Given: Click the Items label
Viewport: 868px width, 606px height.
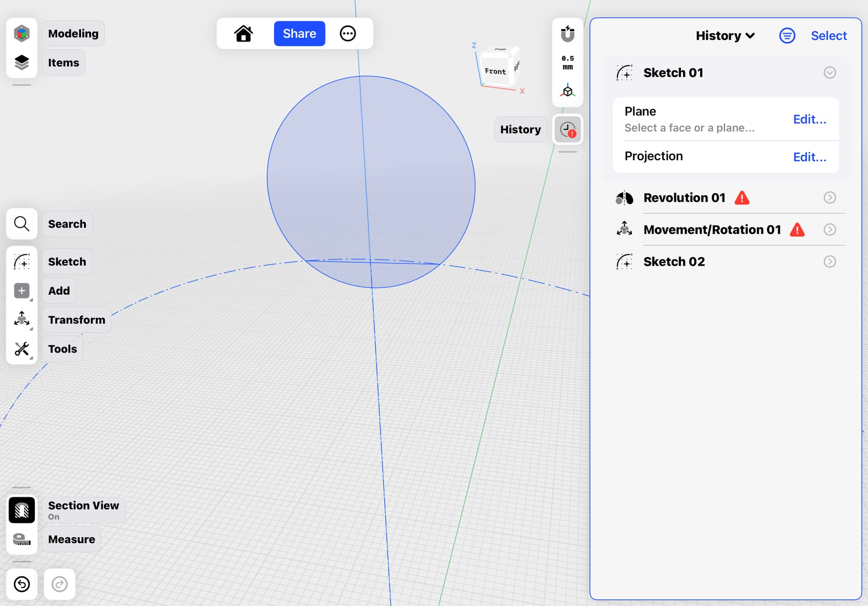Looking at the screenshot, I should [64, 63].
